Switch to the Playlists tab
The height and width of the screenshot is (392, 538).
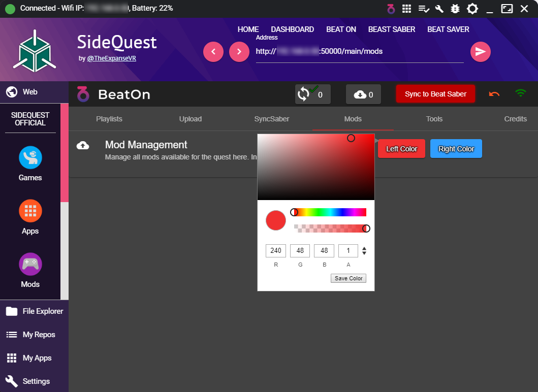pos(109,119)
